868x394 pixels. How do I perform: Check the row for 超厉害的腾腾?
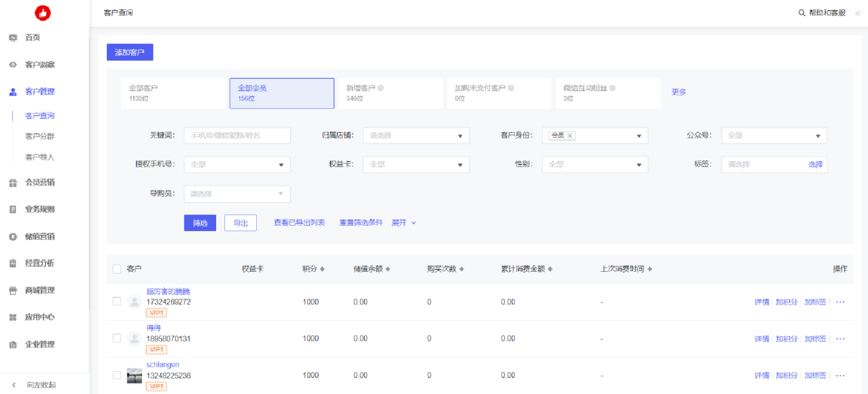coord(117,301)
